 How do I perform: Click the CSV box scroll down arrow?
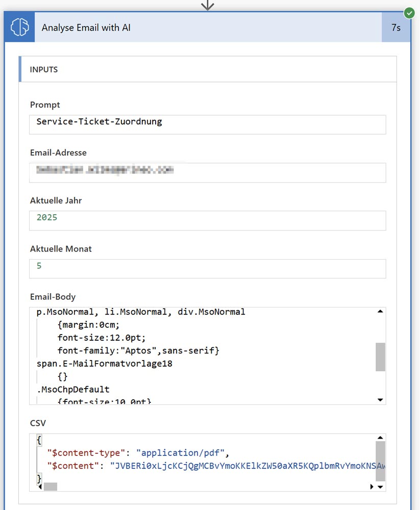tap(380, 487)
